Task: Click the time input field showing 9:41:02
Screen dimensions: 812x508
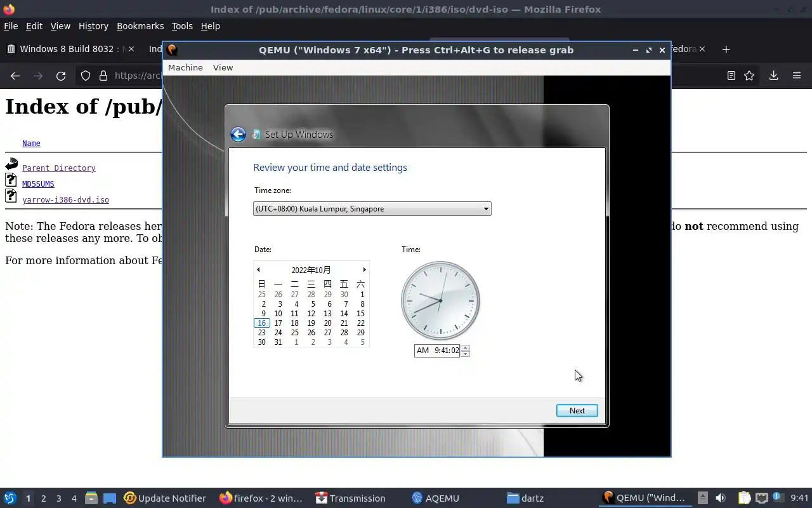Action: pos(437,351)
